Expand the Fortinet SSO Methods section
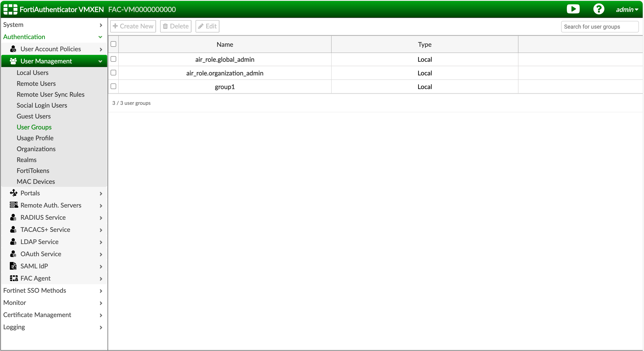Screen dimensions: 644x351 [x=53, y=291]
